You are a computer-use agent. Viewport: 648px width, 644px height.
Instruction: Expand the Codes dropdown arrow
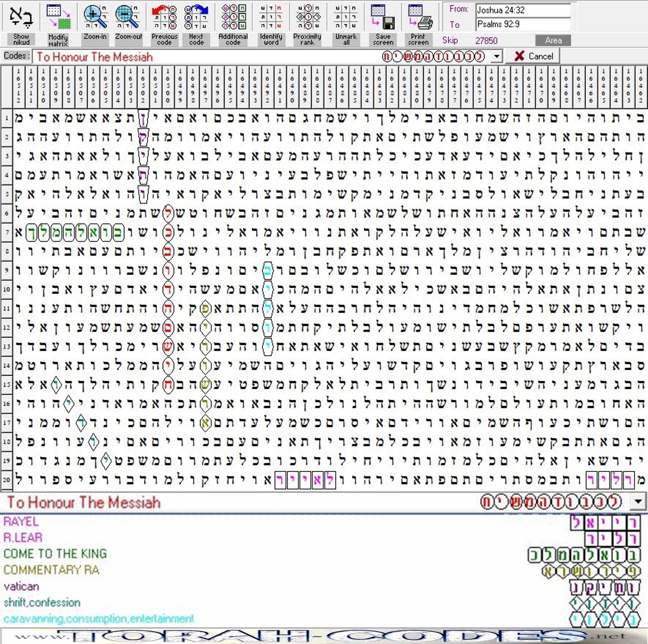pos(497,57)
